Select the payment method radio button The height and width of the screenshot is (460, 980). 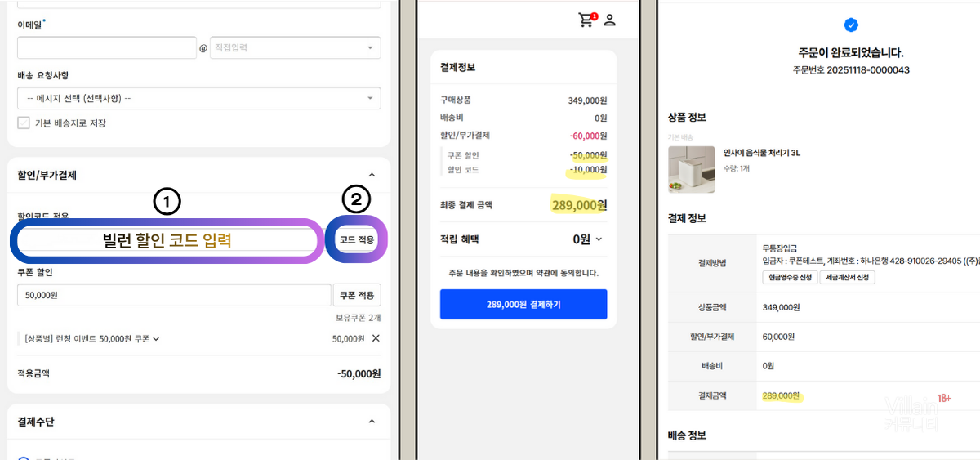(x=23, y=458)
